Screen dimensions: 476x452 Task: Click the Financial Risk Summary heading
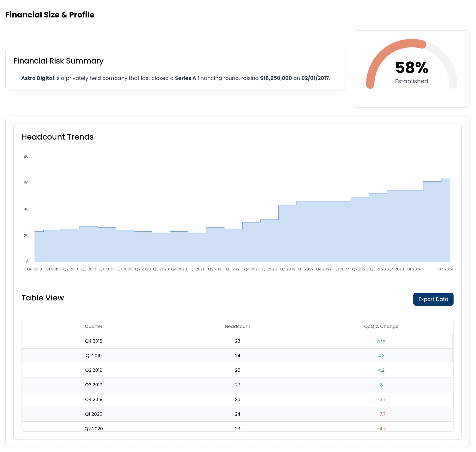click(x=58, y=61)
